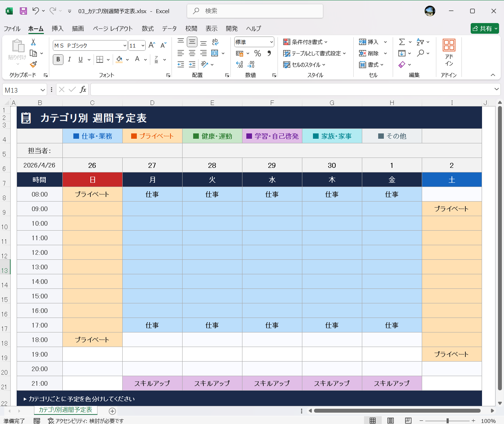Screen dimensions: 504x424
Task: Increase the cell indent
Action: [x=192, y=64]
